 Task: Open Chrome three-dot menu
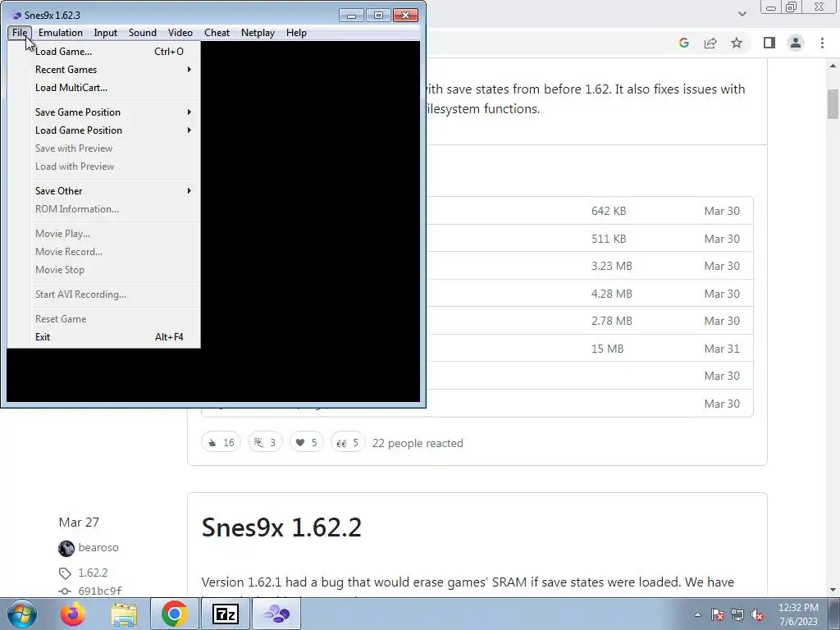point(822,43)
